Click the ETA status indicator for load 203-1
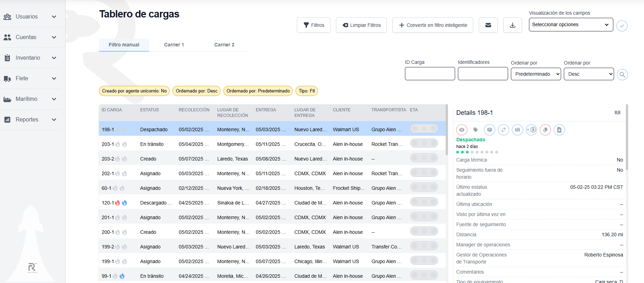 [x=424, y=143]
